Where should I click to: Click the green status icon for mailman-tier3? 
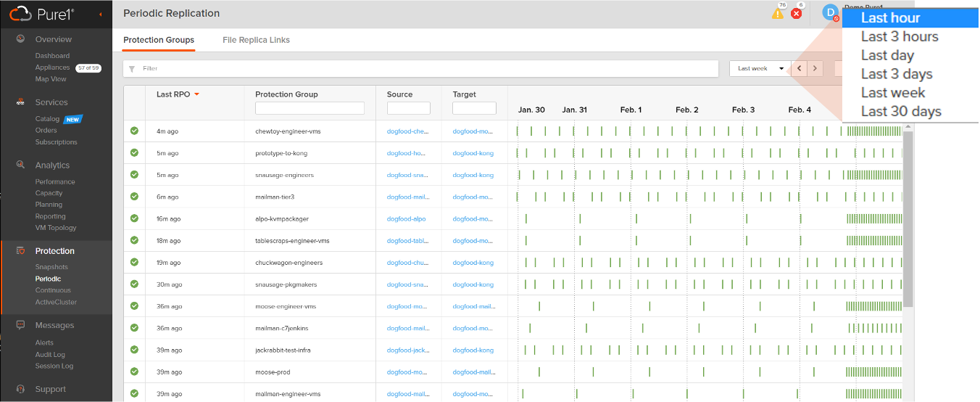point(134,197)
